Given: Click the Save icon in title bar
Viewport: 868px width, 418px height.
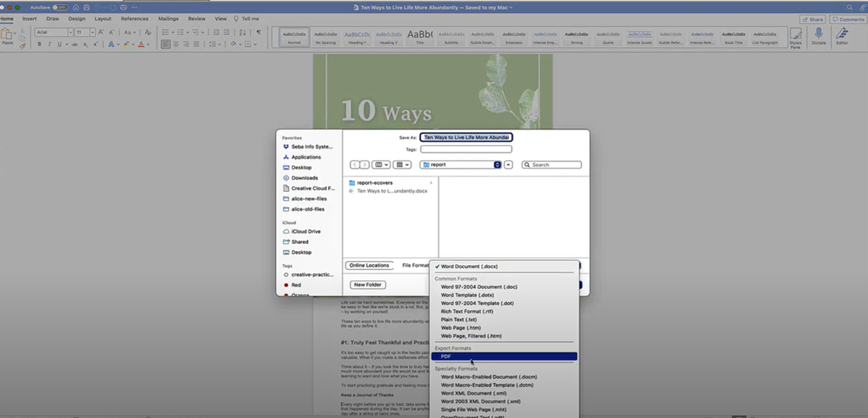Looking at the screenshot, I should 87,8.
